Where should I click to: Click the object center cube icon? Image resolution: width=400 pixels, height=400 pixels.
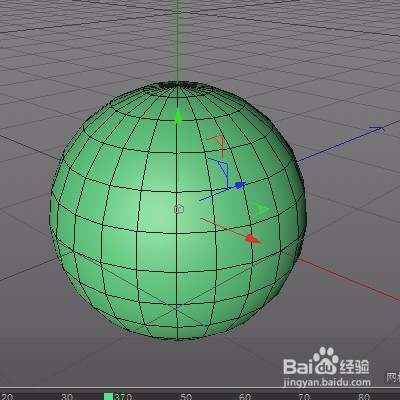pos(179,209)
